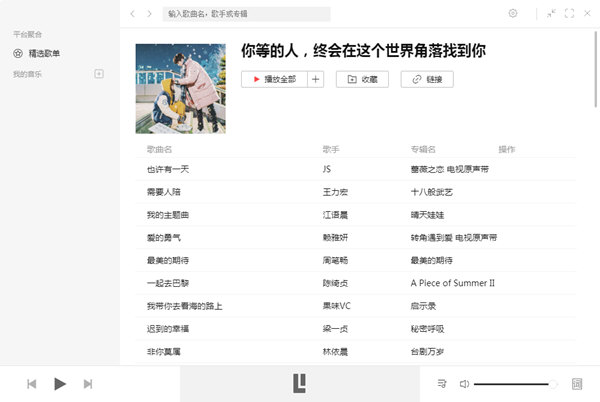
Task: Click the 歌手 column header
Action: pyautogui.click(x=331, y=149)
